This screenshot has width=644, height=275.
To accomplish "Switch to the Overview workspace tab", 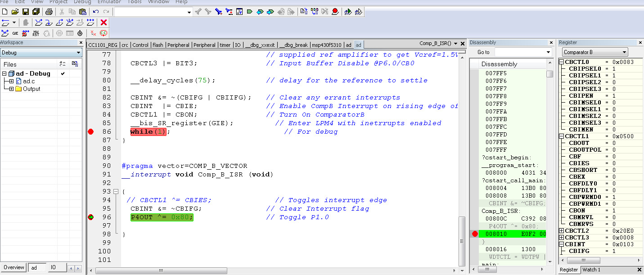I will tap(14, 267).
